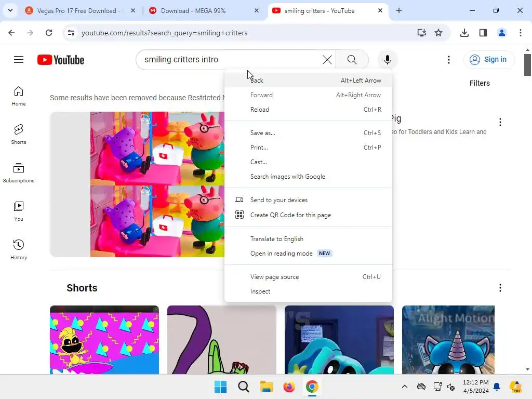
Task: Show hidden system tray icons chevron
Action: (404, 387)
